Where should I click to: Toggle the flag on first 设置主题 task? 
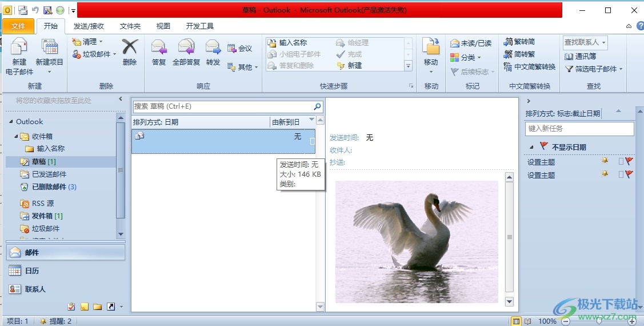coord(629,161)
